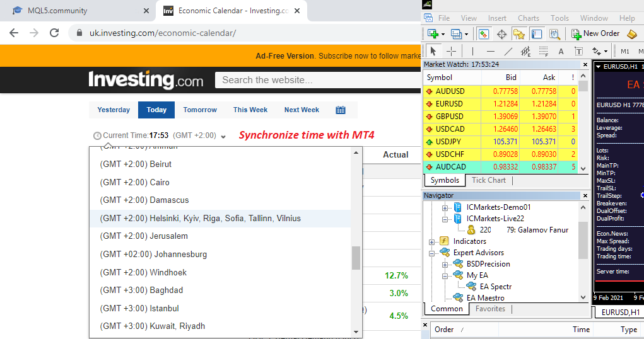Expand the Indicators tree node
The width and height of the screenshot is (644, 339).
tap(431, 242)
